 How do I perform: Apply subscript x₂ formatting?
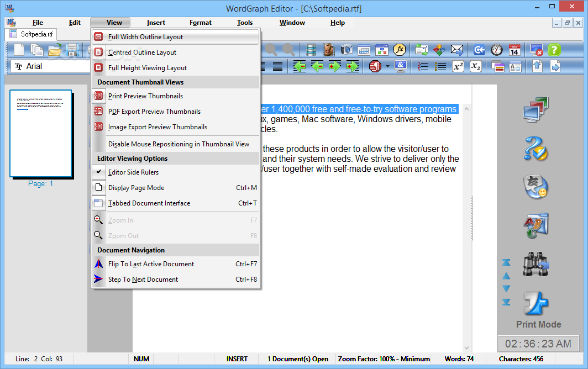476,66
